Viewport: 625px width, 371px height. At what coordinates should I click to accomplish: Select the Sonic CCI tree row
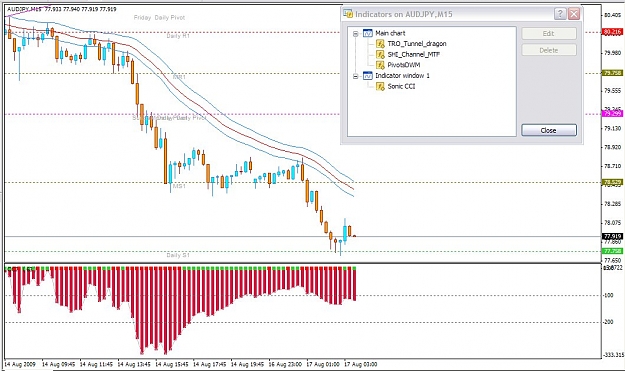coord(396,86)
